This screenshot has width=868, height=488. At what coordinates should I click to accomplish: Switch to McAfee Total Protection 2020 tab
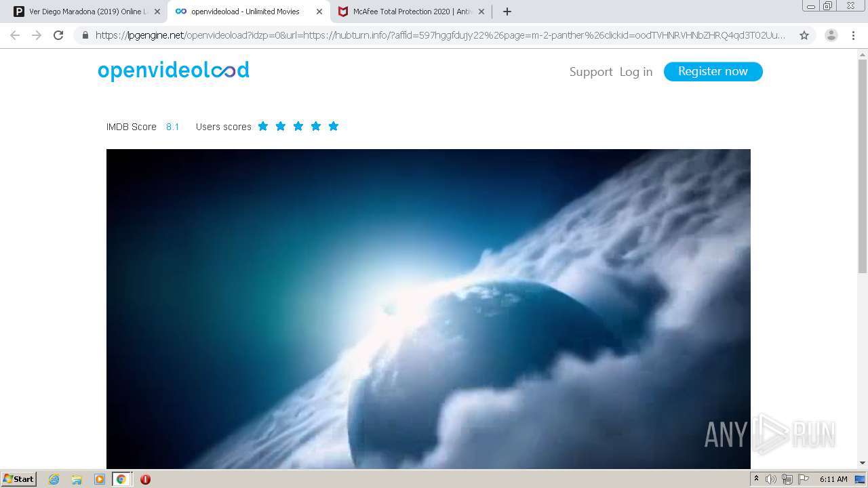pos(412,12)
